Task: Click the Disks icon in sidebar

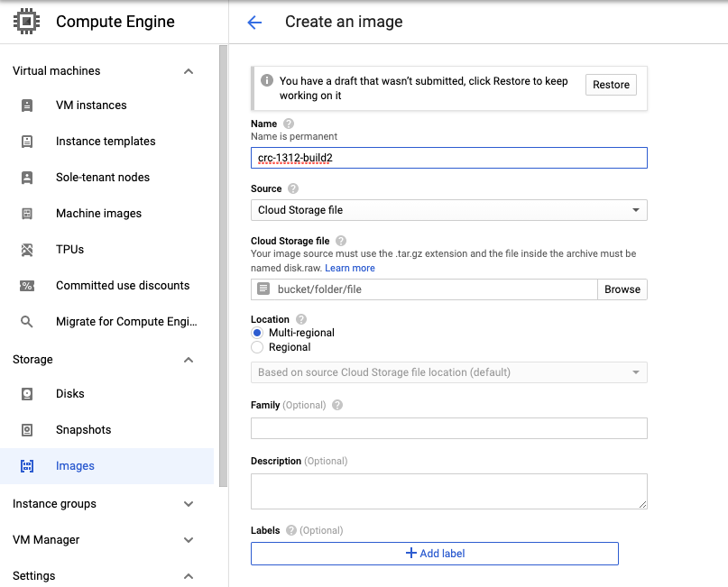Action: (27, 394)
